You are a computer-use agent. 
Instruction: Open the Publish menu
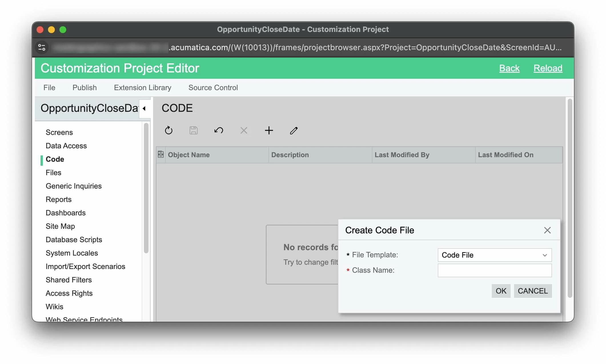click(x=85, y=87)
